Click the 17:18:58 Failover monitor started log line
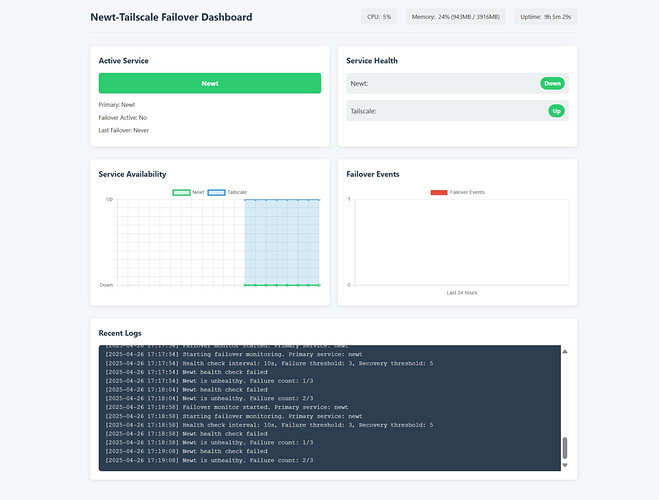Screen dimensions: 659x500 227,407
